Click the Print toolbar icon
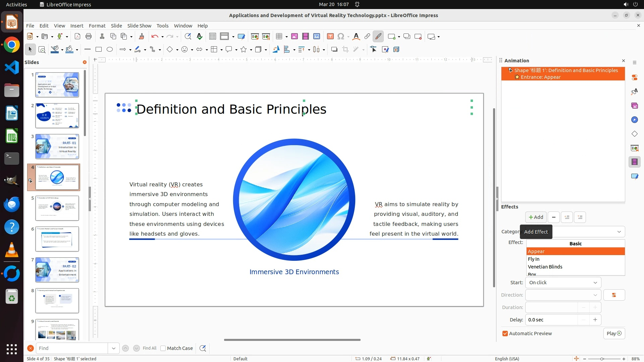The width and height of the screenshot is (644, 362). point(89,37)
